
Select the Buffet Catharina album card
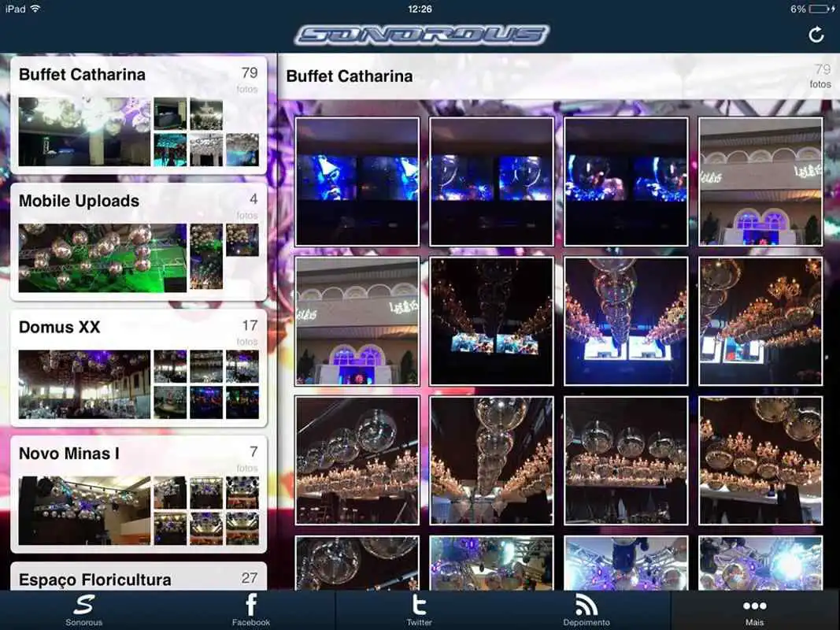pos(139,115)
